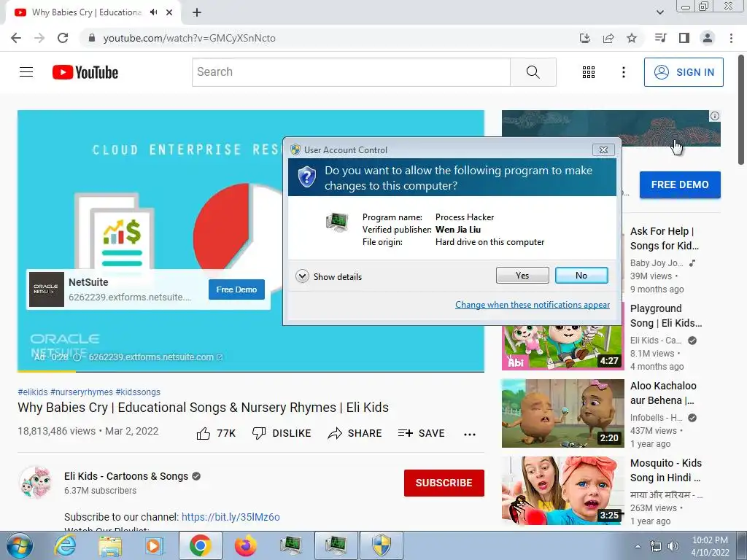
Task: Open a new browser tab
Action: coord(197,12)
